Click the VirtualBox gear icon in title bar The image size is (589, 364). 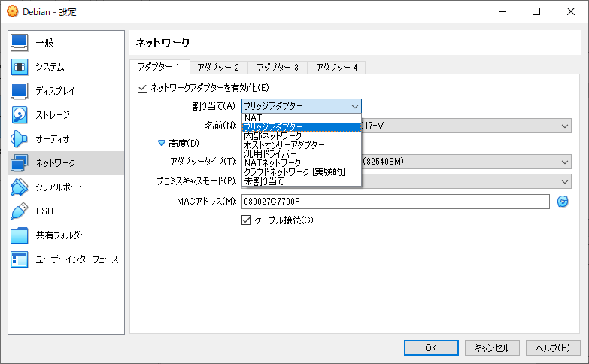point(12,11)
